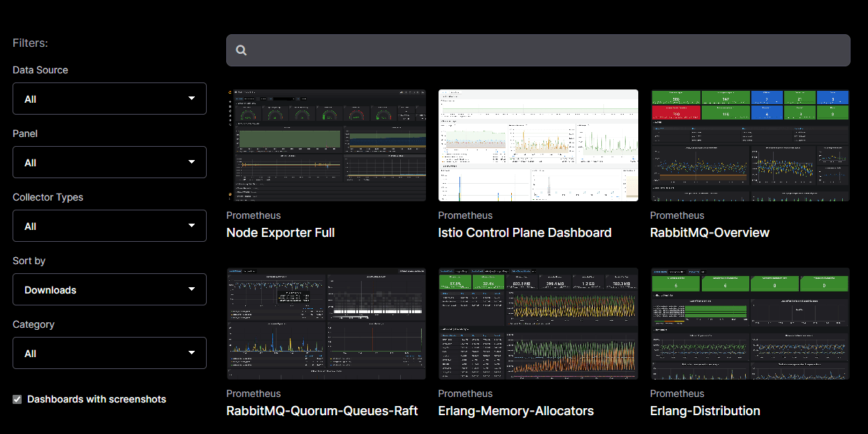Click the "Category" filter label text
This screenshot has width=868, height=434.
click(x=34, y=324)
